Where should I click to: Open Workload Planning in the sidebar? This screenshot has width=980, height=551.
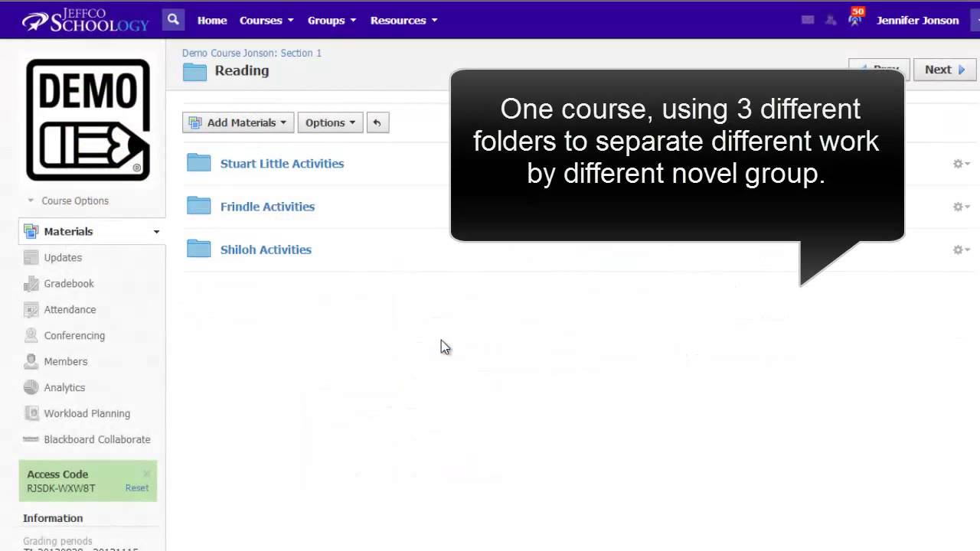point(87,413)
